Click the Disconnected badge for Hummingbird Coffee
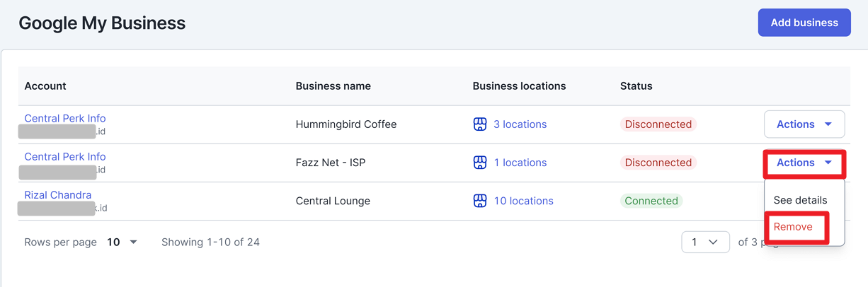Image resolution: width=868 pixels, height=287 pixels. pos(658,124)
